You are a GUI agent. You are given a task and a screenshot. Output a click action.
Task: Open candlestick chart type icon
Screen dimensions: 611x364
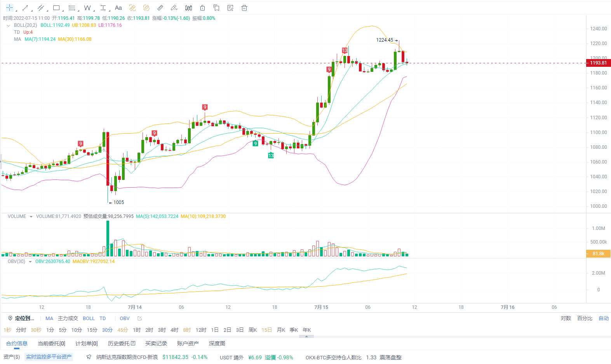tap(188, 8)
